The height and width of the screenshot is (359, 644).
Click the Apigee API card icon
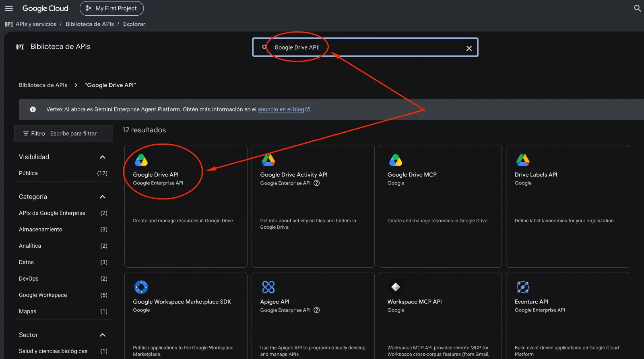click(268, 287)
